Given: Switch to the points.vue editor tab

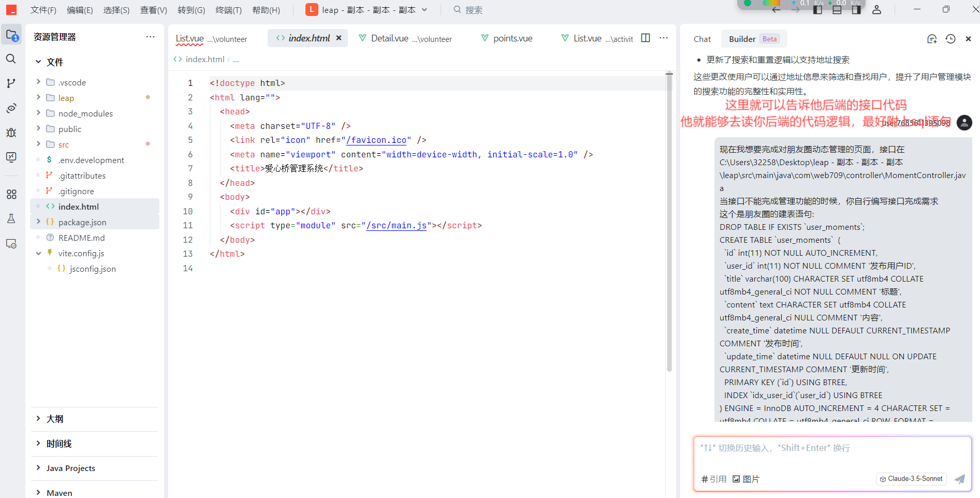Looking at the screenshot, I should (507, 38).
